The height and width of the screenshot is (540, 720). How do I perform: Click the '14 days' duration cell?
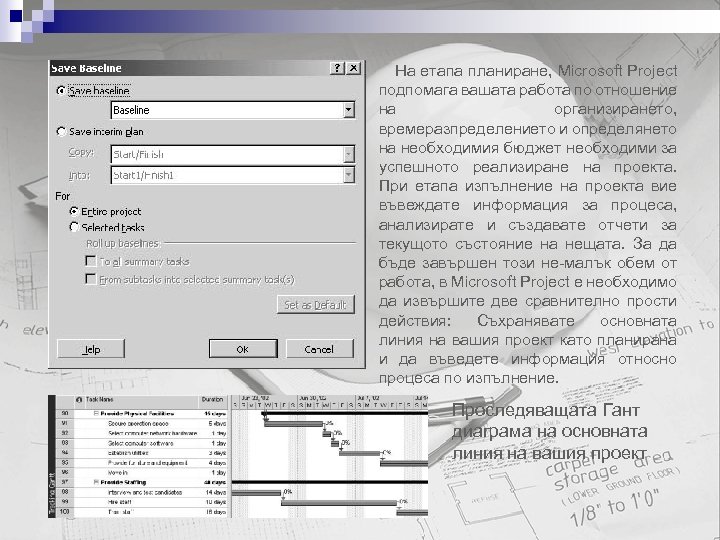(x=215, y=492)
